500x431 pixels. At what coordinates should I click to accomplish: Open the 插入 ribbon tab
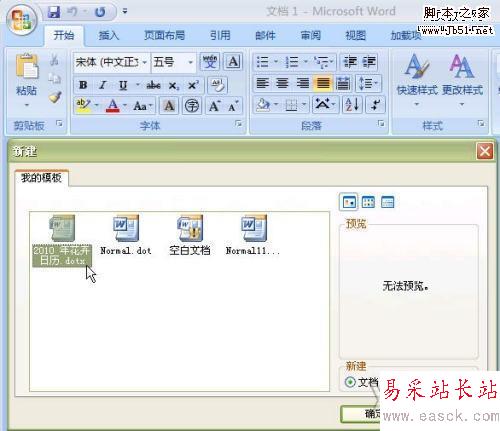click(x=109, y=35)
